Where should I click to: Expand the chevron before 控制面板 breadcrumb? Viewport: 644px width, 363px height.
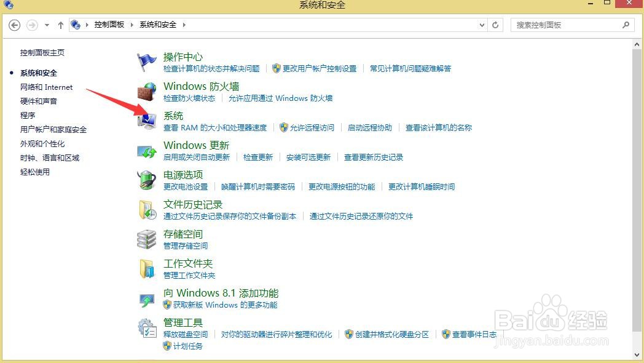(x=87, y=25)
